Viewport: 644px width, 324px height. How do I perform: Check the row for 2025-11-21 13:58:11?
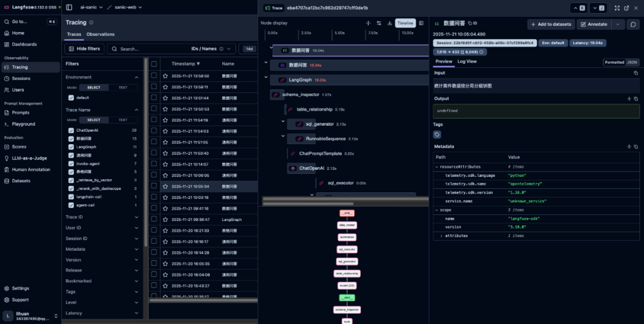pos(154,86)
